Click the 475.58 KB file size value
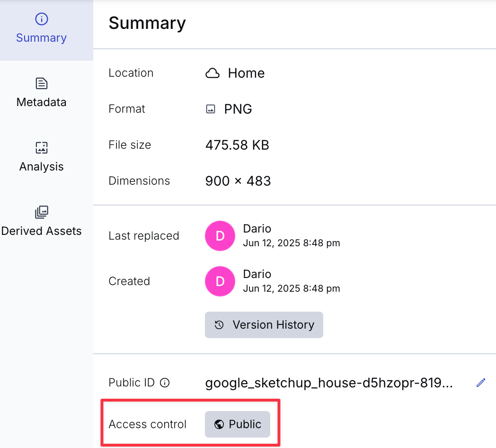 tap(237, 145)
